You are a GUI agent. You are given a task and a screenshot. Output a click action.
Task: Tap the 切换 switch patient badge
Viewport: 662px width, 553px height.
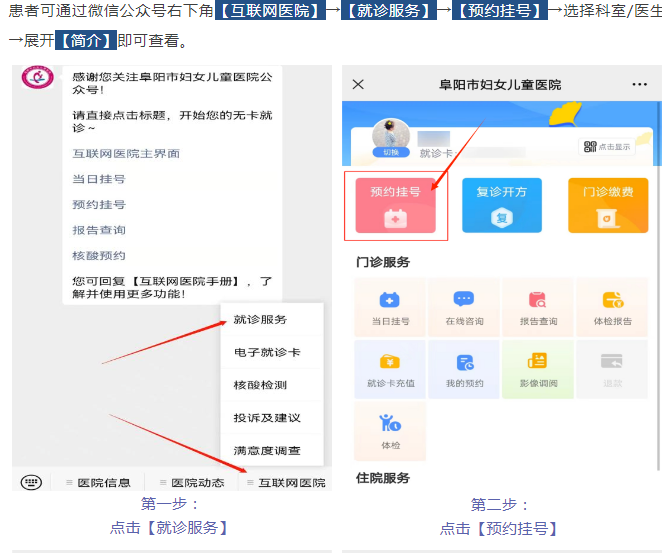pos(391,152)
